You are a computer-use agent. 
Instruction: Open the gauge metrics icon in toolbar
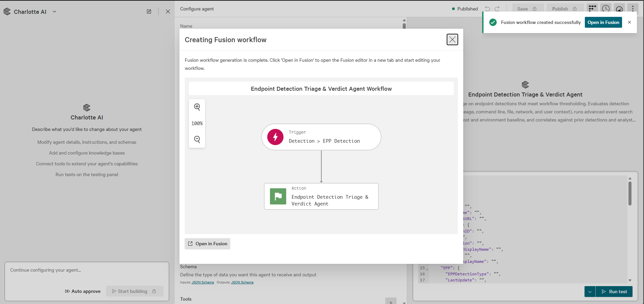619,9
